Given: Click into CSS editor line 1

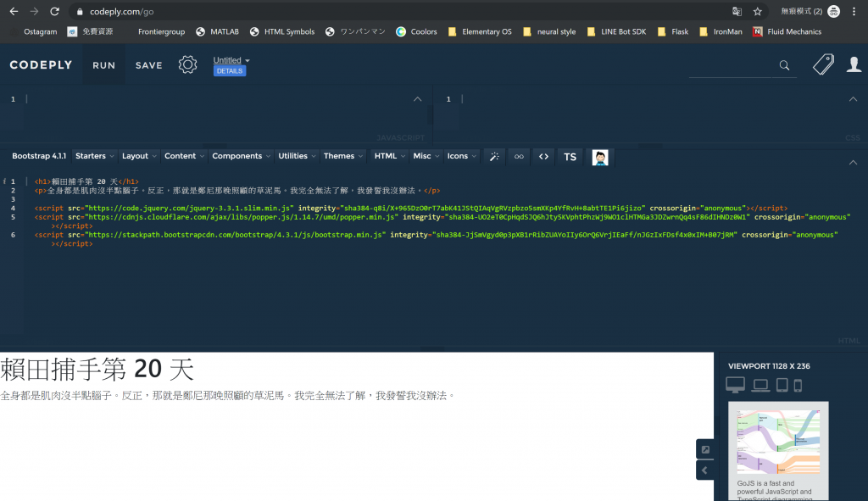Looking at the screenshot, I should (x=654, y=99).
